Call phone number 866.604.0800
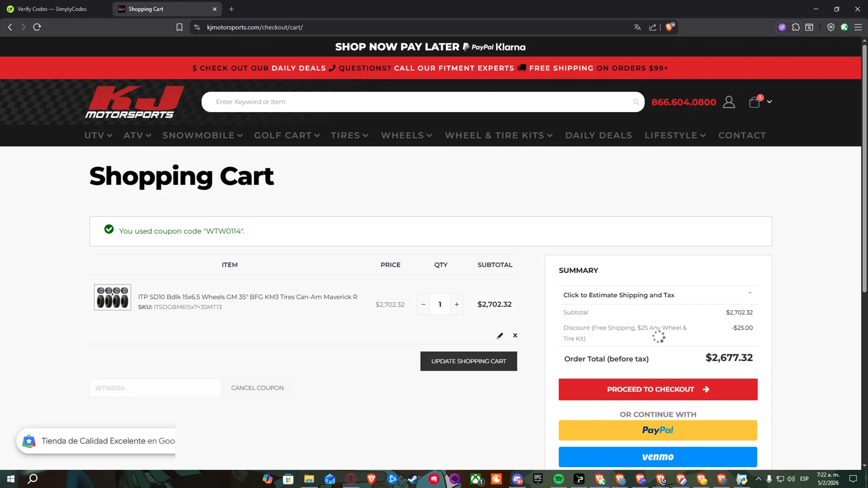This screenshot has width=868, height=488. coord(683,102)
